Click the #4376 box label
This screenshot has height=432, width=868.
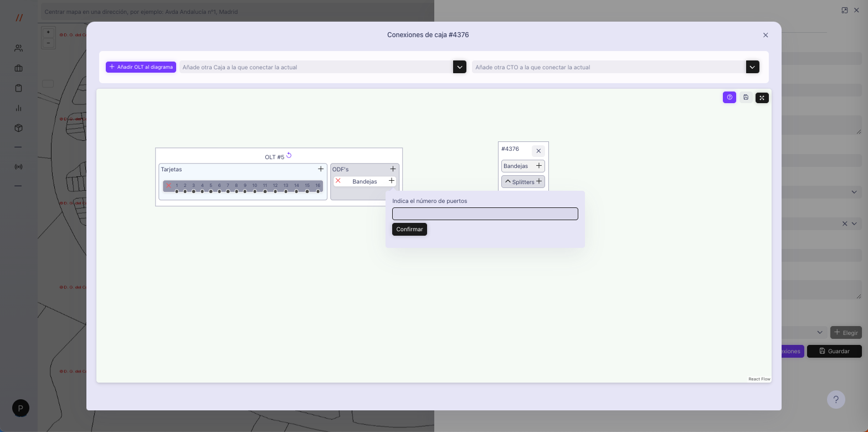click(510, 149)
